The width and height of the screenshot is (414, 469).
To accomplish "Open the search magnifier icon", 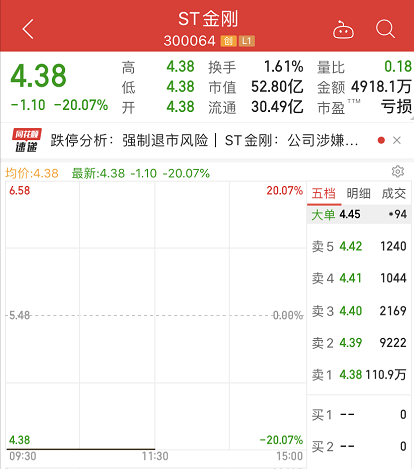I will pos(385,29).
